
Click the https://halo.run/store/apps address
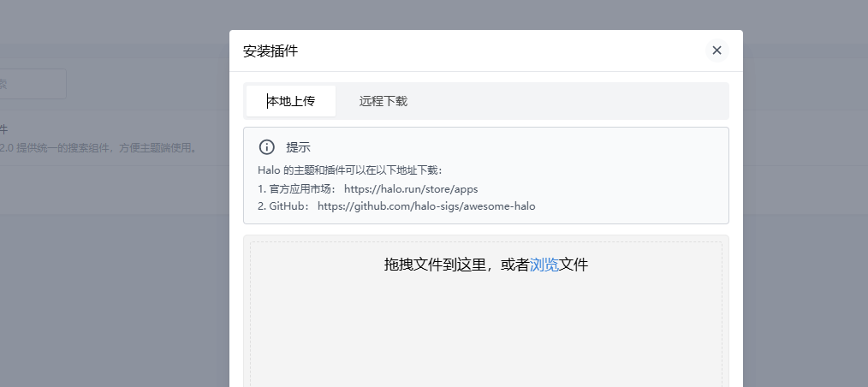coord(411,189)
